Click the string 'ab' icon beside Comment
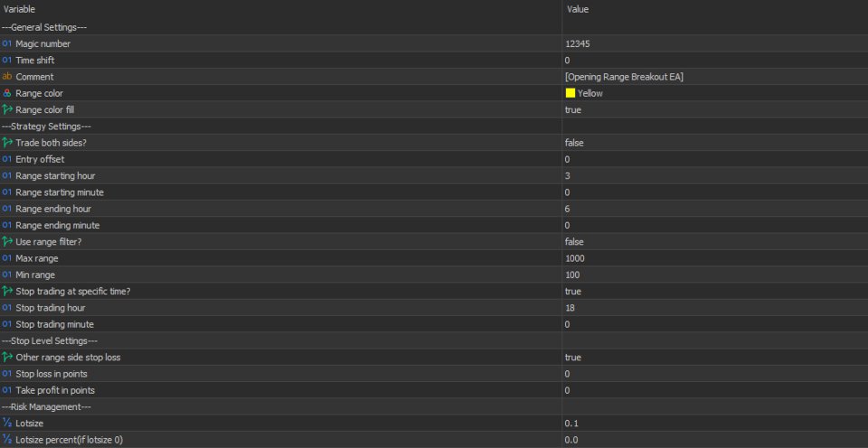868x448 pixels. point(6,77)
